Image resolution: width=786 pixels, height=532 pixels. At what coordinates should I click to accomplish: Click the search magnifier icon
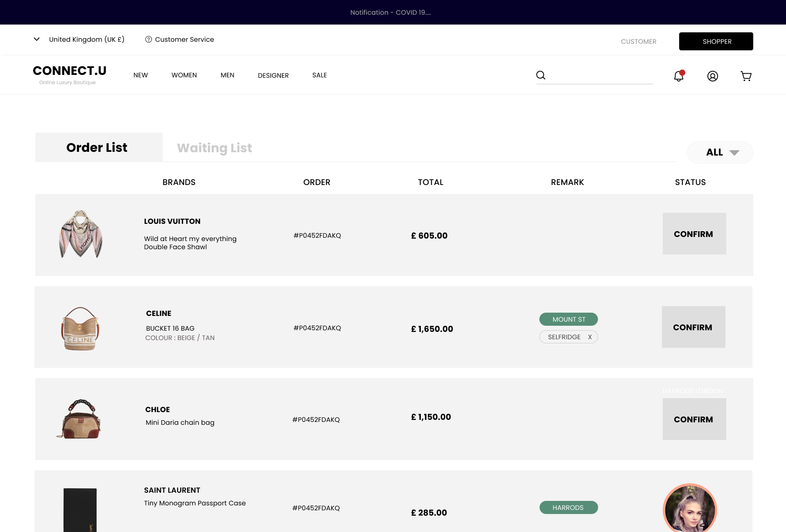coord(541,75)
